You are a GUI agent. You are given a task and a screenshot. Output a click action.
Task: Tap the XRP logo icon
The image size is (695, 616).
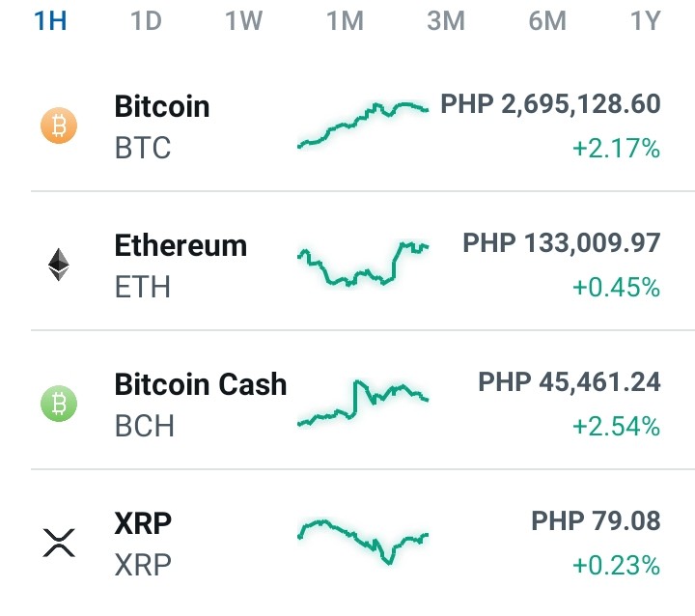coord(59,543)
